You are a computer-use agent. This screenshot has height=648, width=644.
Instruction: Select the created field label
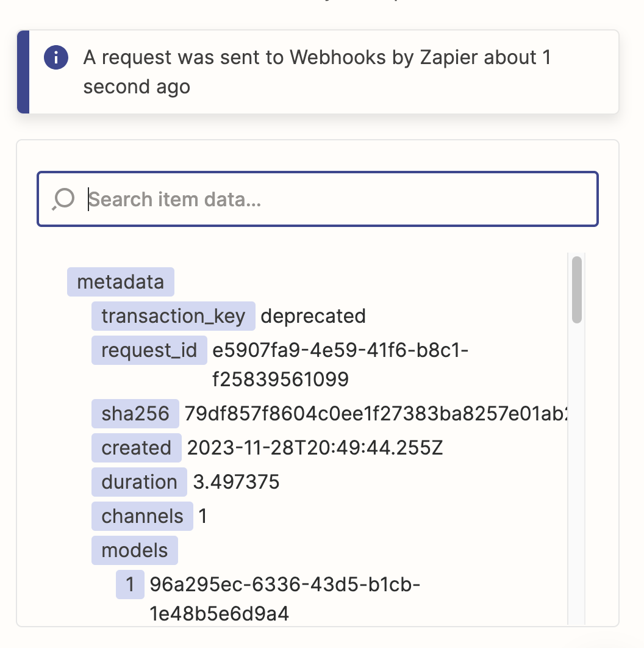pyautogui.click(x=137, y=448)
